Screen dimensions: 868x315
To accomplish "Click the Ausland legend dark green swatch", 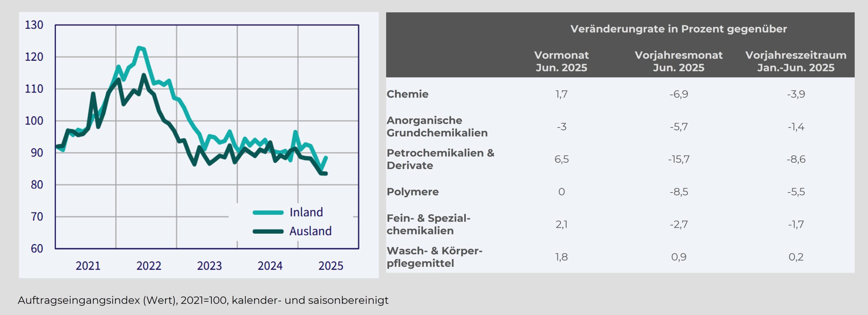I will [268, 232].
